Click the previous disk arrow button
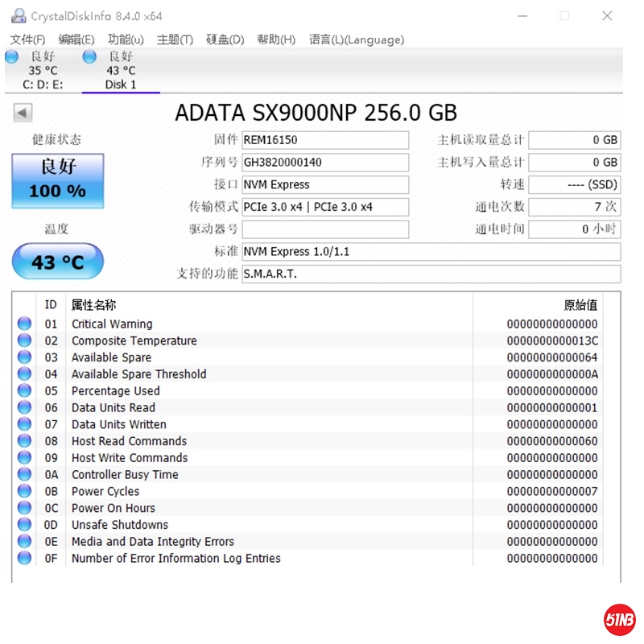Image resolution: width=644 pixels, height=644 pixels. tap(23, 114)
